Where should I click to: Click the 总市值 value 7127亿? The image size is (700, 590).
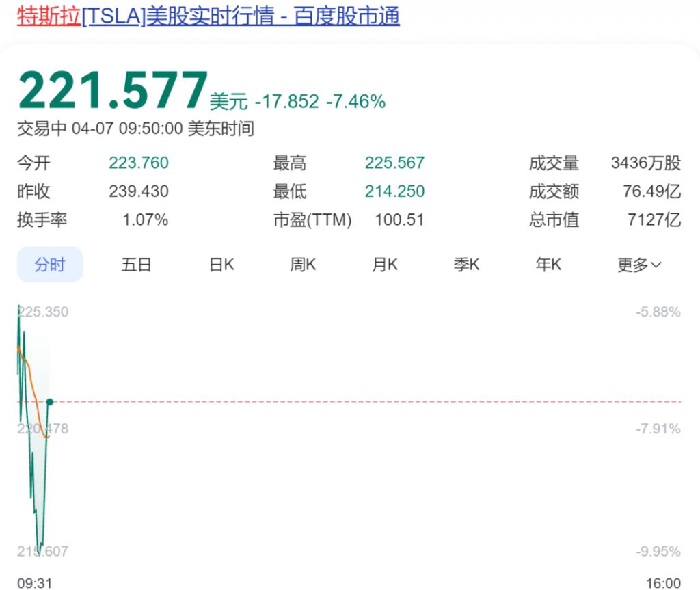click(654, 219)
